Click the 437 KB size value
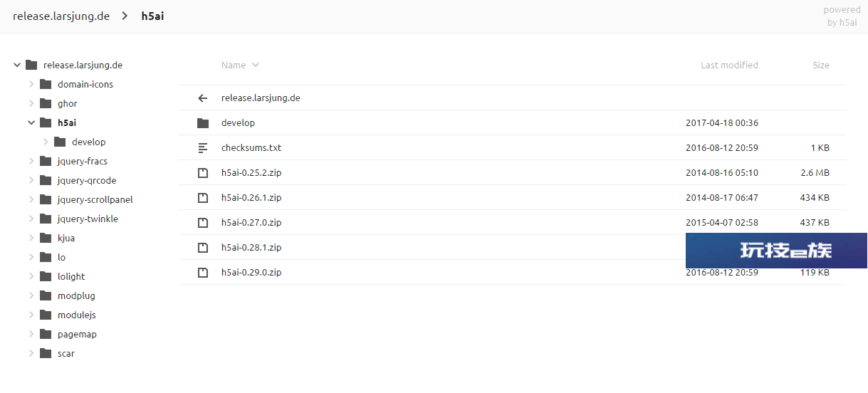The image size is (868, 393). point(815,223)
